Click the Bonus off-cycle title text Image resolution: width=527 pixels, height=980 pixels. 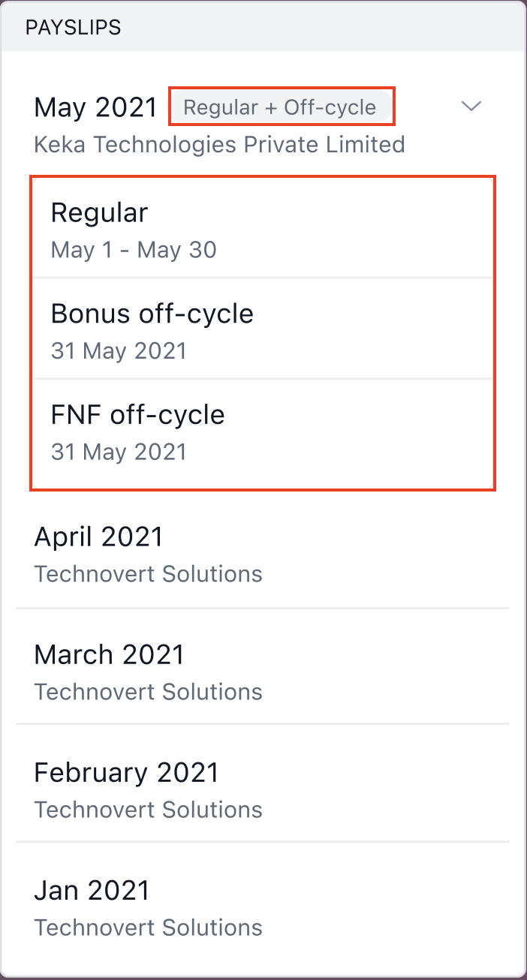point(152,314)
